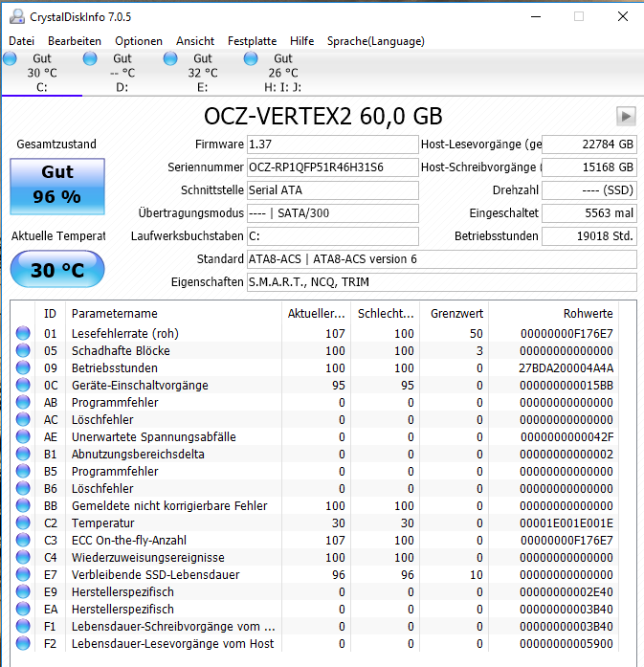
Task: Open the Festplatte menu
Action: pos(253,41)
